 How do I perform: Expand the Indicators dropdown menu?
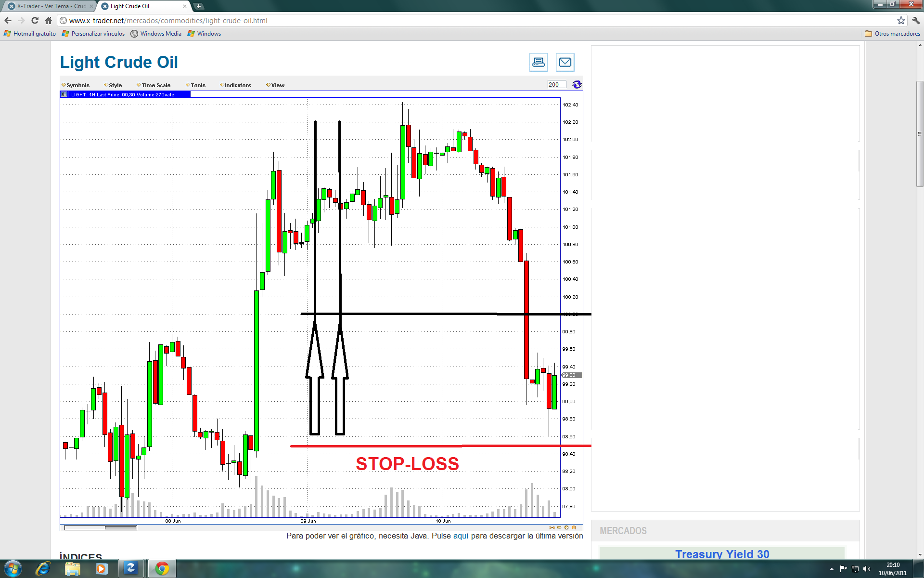(236, 85)
